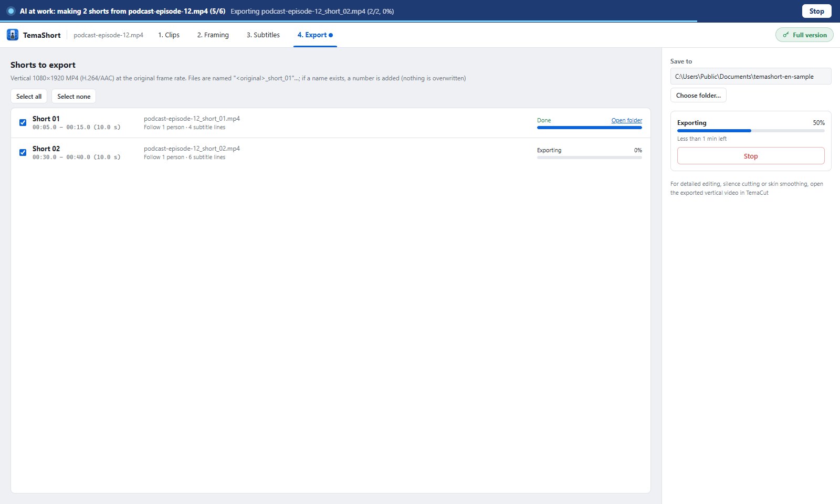
Task: Click the podcast-episode-12_short_01.mp4 file name
Action: point(192,119)
